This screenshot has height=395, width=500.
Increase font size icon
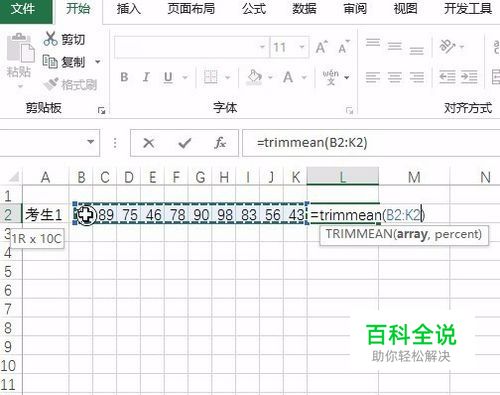pos(322,47)
